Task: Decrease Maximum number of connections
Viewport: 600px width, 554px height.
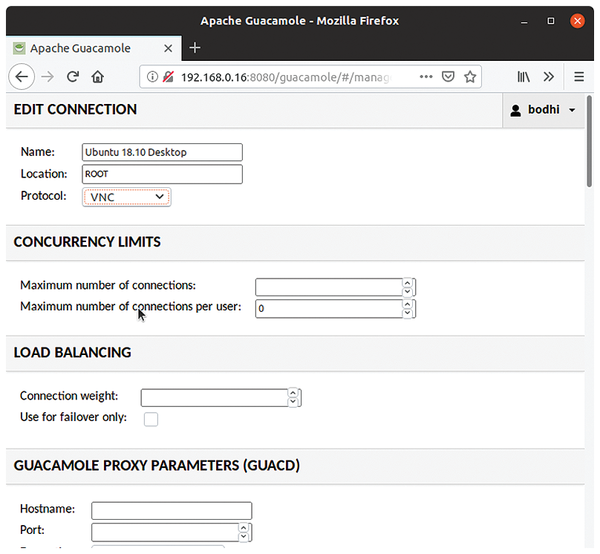Action: (408, 292)
